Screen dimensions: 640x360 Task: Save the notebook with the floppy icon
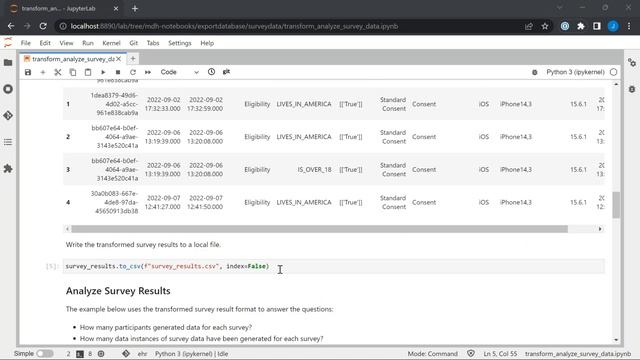[x=28, y=72]
